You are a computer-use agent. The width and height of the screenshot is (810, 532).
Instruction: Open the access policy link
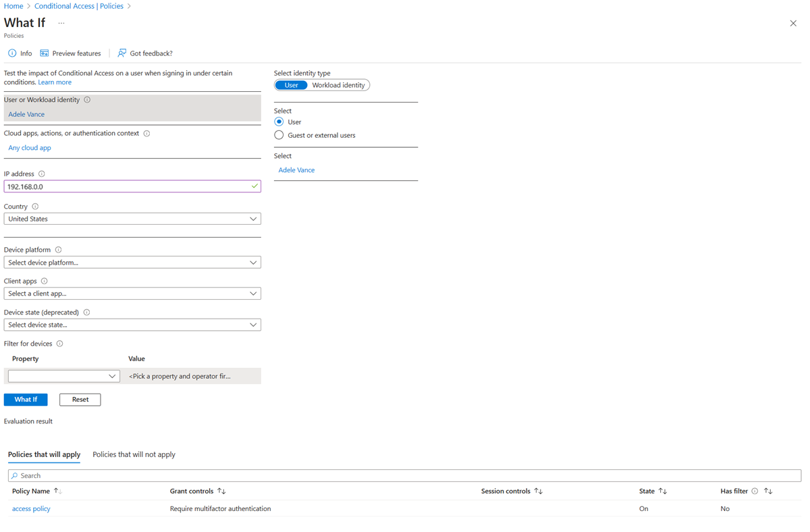pos(31,509)
